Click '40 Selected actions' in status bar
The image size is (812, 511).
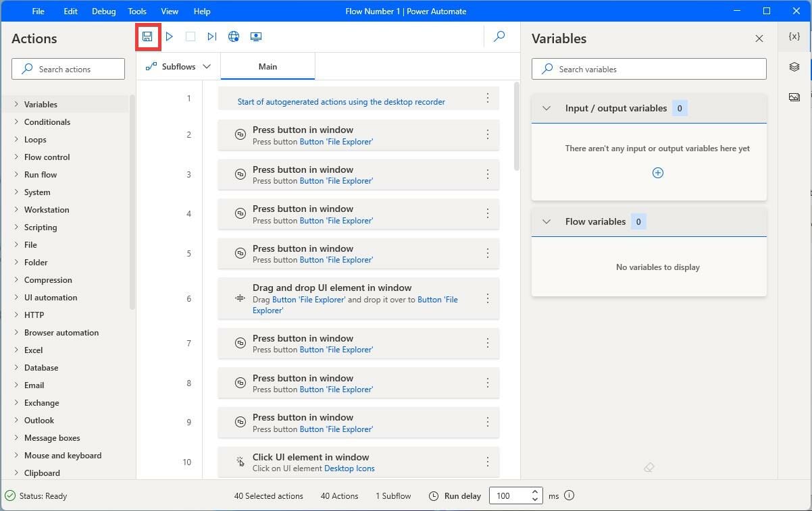[x=269, y=495]
